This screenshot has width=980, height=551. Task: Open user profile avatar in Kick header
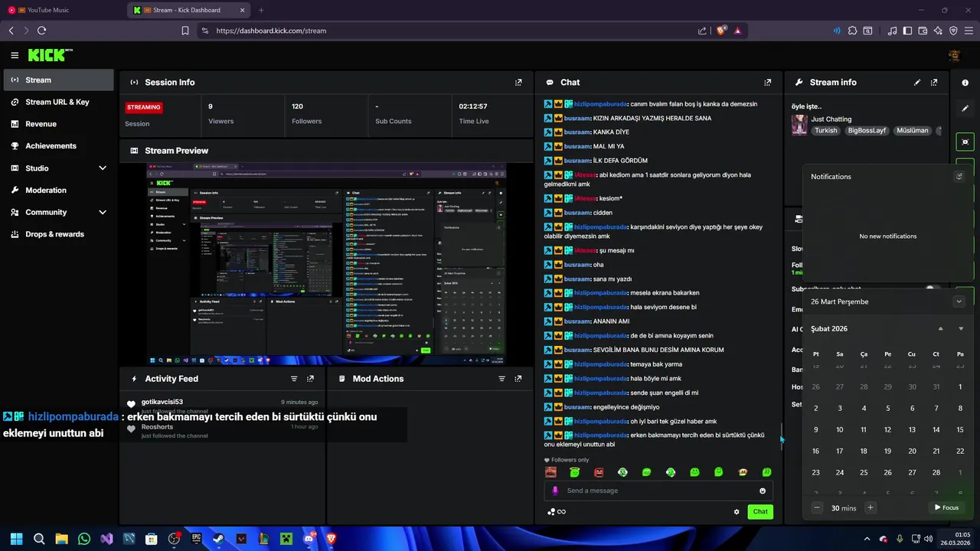pos(954,55)
